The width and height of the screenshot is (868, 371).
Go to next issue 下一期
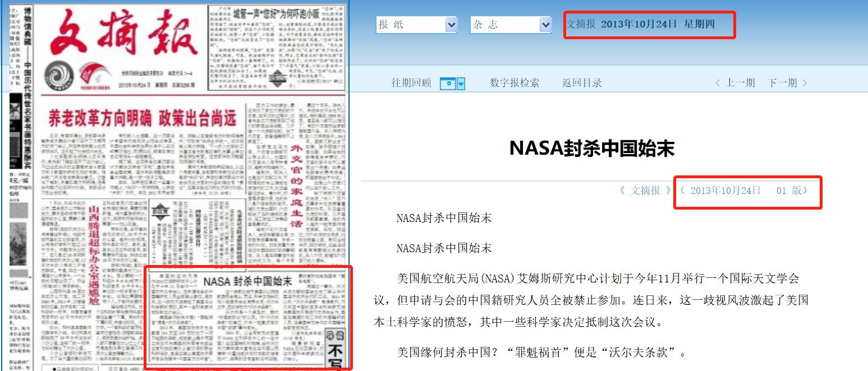coord(788,83)
